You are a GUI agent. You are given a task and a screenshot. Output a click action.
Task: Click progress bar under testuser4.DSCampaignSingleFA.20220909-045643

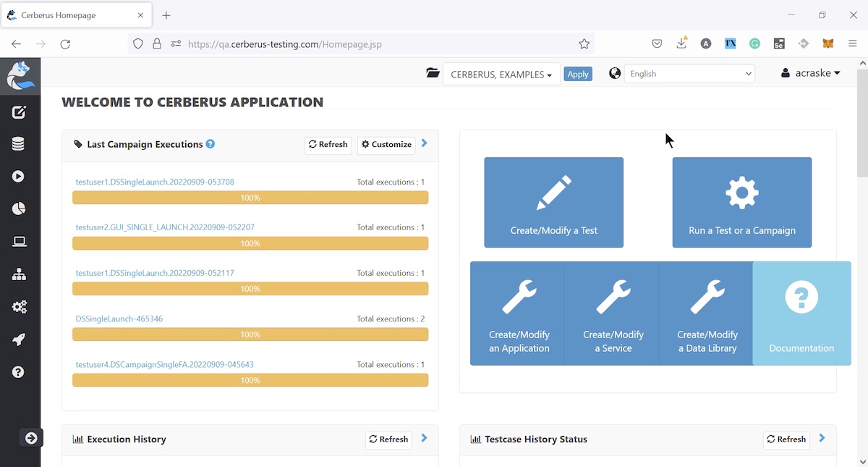click(250, 380)
